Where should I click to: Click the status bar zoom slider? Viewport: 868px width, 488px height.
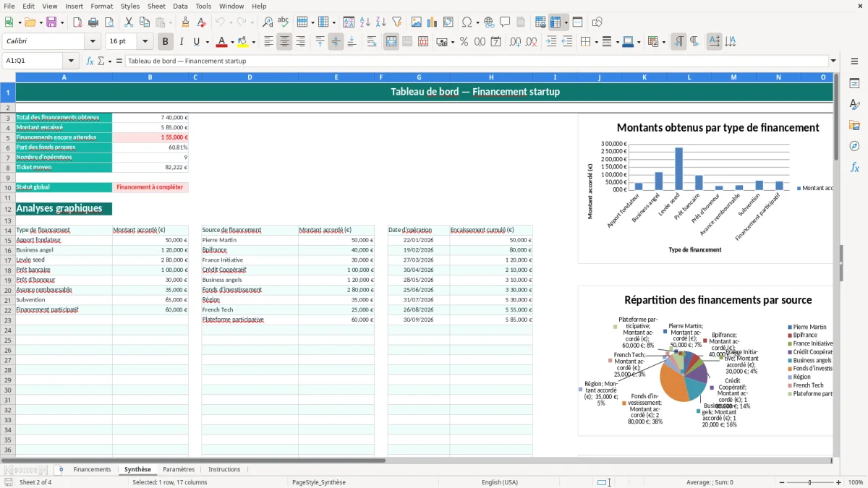(810, 482)
